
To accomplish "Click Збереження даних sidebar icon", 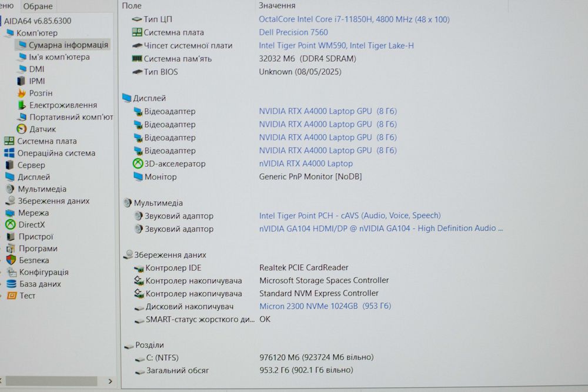I will pyautogui.click(x=10, y=200).
